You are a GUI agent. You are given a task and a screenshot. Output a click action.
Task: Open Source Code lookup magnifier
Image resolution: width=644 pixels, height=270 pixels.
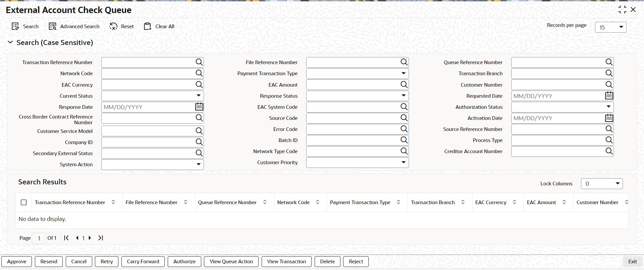click(404, 118)
